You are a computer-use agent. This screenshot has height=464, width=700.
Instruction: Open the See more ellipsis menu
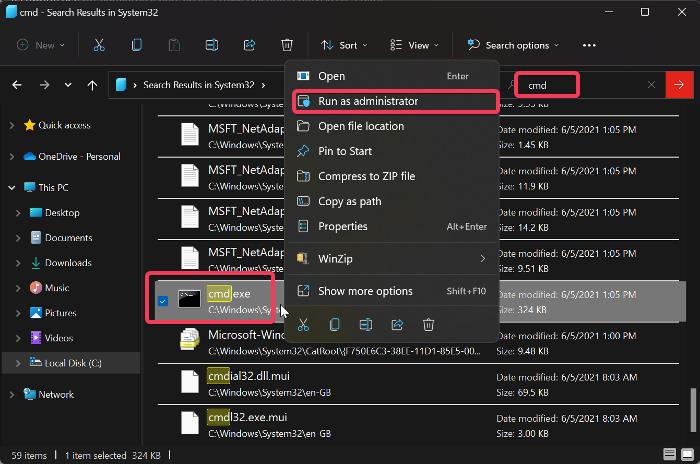[589, 45]
